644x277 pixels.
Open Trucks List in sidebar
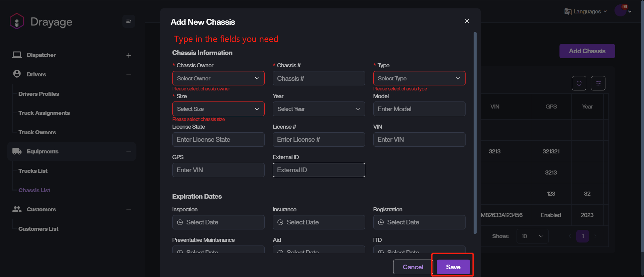33,171
